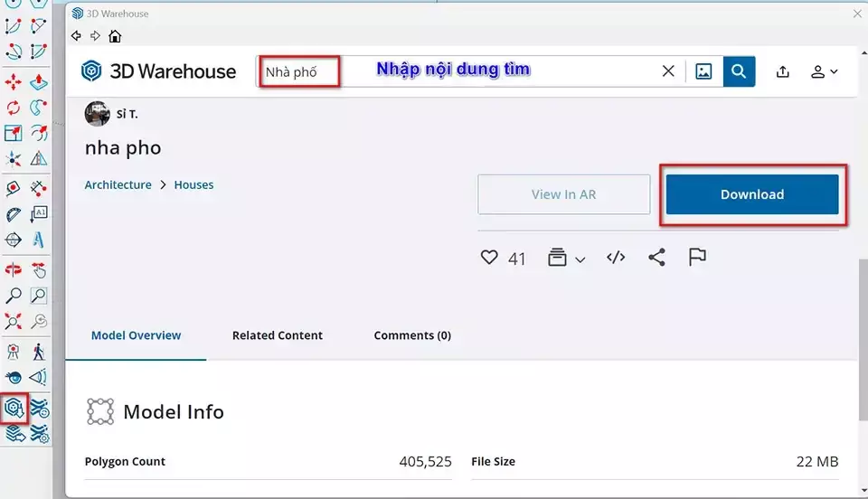Select the 2 Point Arc tool

[38, 26]
